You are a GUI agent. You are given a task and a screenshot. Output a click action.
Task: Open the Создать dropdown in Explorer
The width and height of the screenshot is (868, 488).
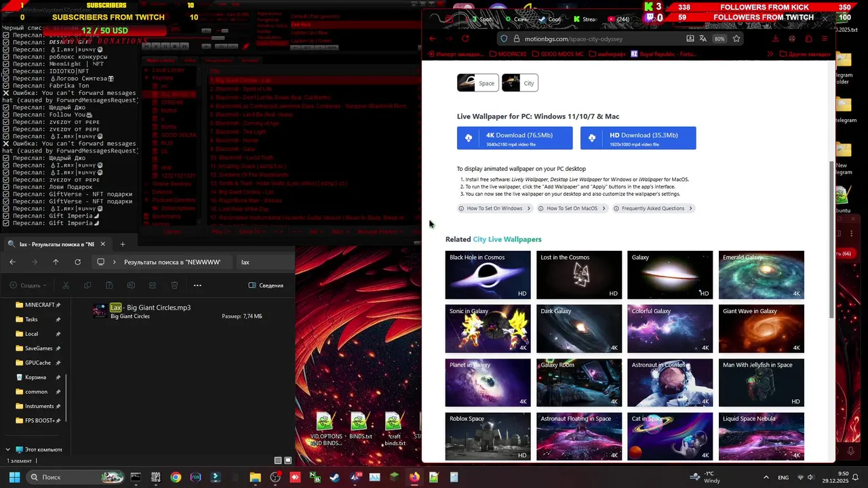click(29, 285)
